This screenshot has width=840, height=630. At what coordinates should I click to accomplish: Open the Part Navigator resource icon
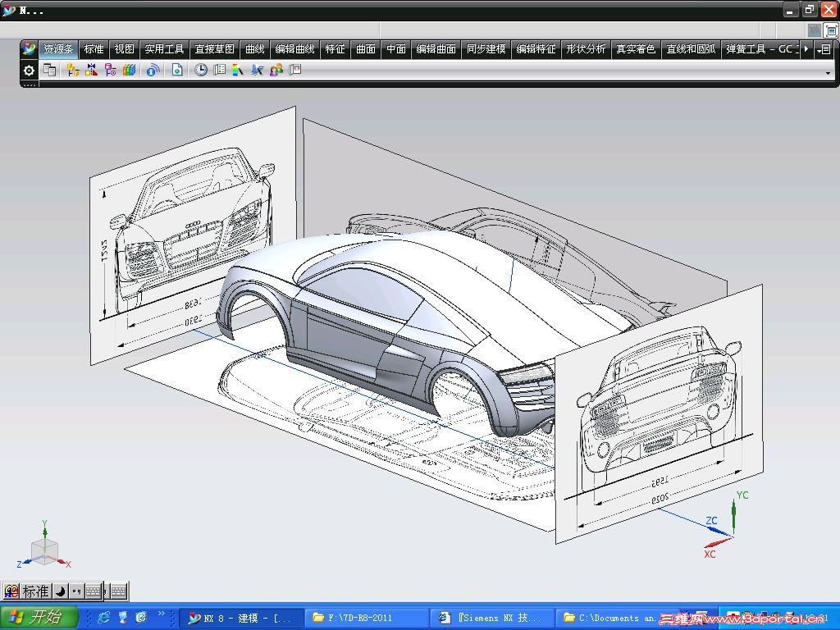[x=111, y=70]
